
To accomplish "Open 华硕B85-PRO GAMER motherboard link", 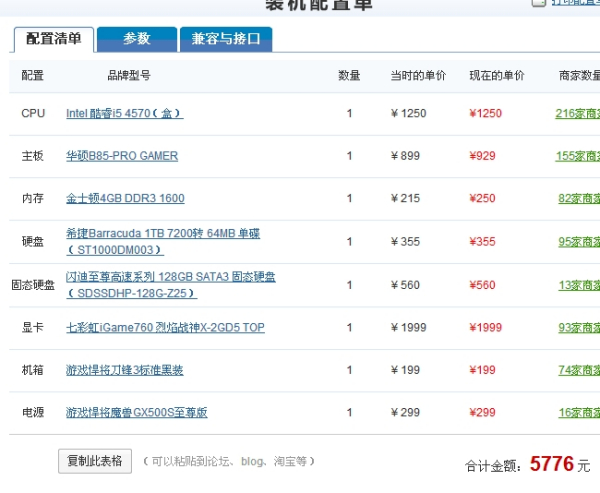I will 122,156.
